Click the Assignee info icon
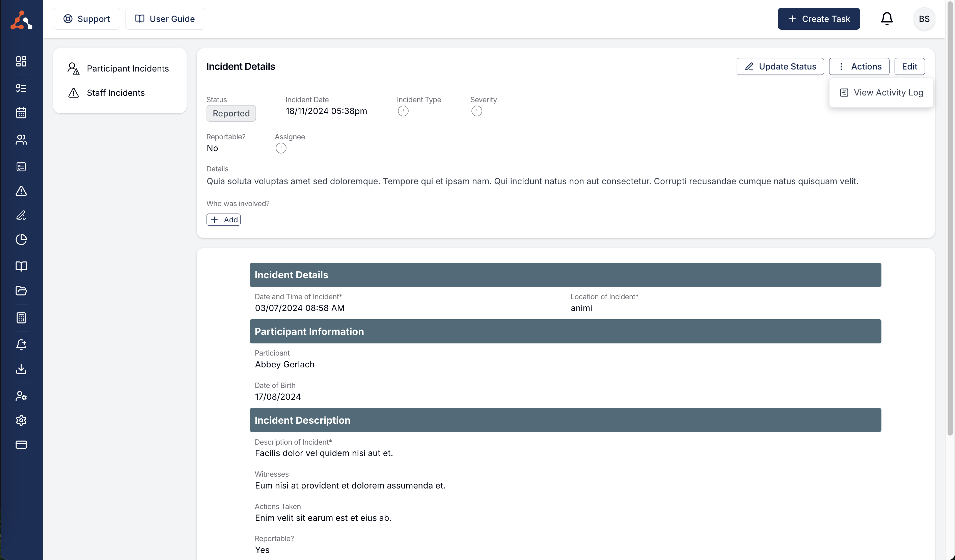This screenshot has height=560, width=955. click(x=281, y=148)
